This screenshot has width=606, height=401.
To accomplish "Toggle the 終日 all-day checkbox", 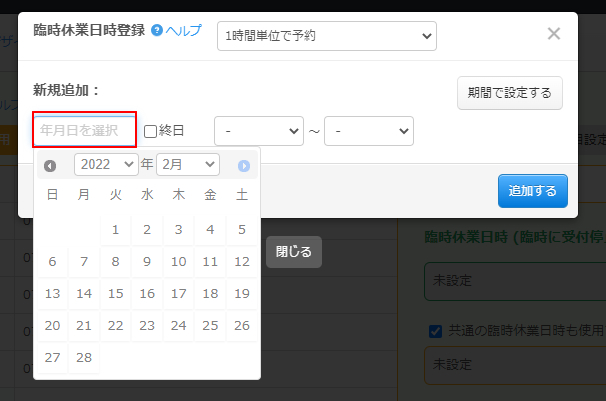I will coord(151,130).
